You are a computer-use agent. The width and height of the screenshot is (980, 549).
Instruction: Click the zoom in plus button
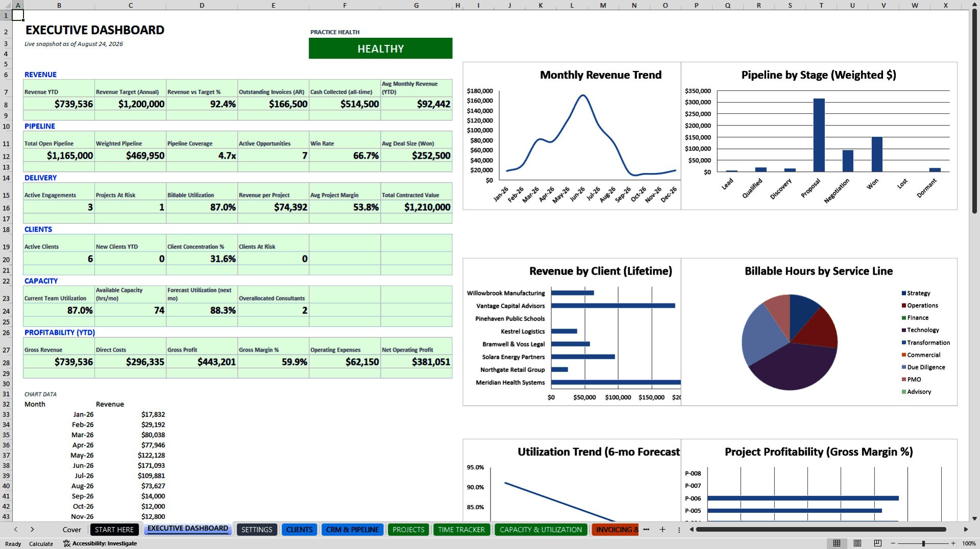tap(953, 543)
